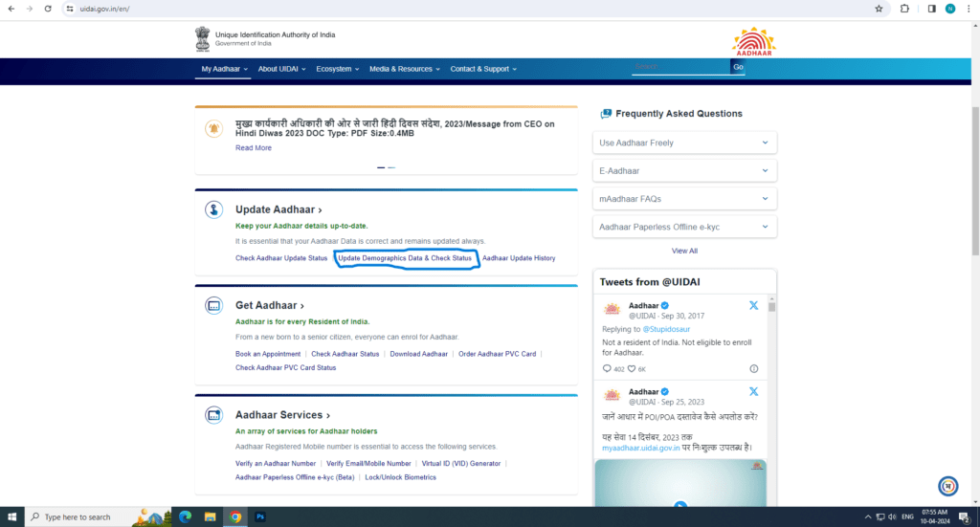The height and width of the screenshot is (527, 980).
Task: Expand the Contact & Support menu
Action: point(483,69)
